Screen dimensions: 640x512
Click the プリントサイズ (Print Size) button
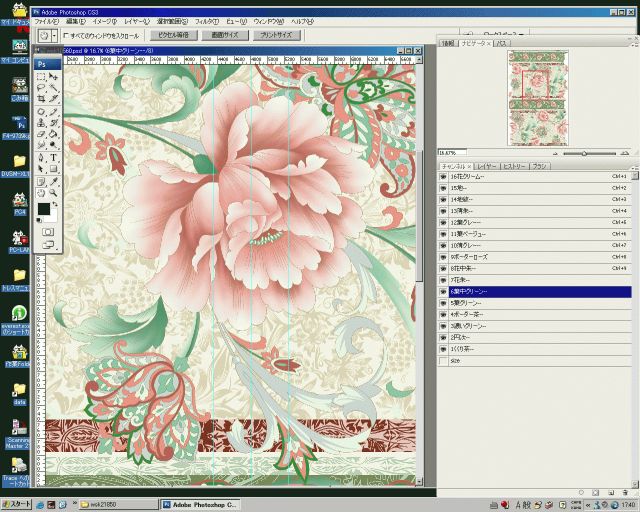276,35
